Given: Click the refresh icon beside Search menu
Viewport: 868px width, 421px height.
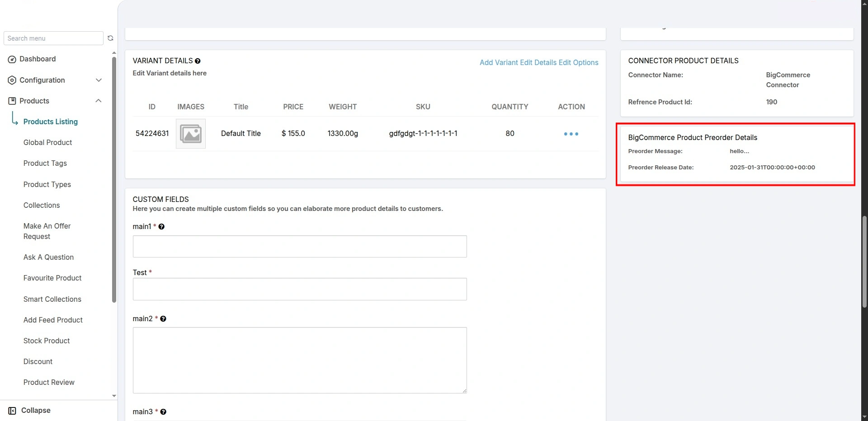Looking at the screenshot, I should click(x=110, y=38).
